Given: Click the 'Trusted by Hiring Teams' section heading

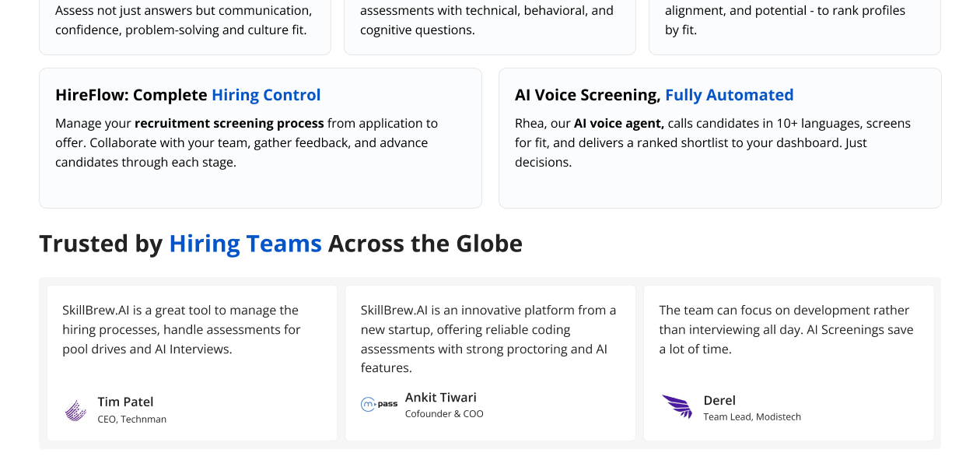Looking at the screenshot, I should pos(281,244).
